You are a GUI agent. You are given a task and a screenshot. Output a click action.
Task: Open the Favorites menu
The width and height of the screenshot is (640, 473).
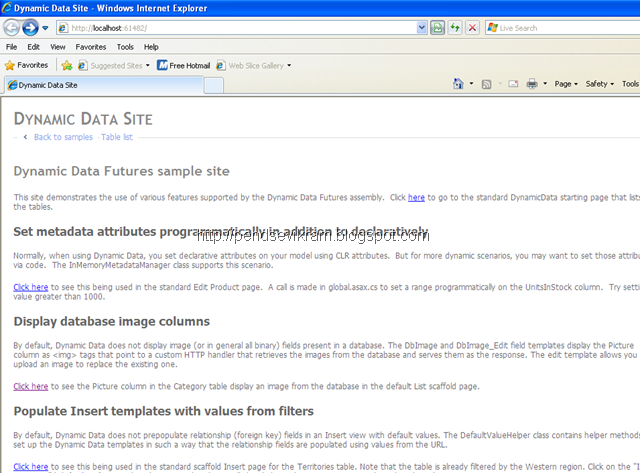point(91,47)
